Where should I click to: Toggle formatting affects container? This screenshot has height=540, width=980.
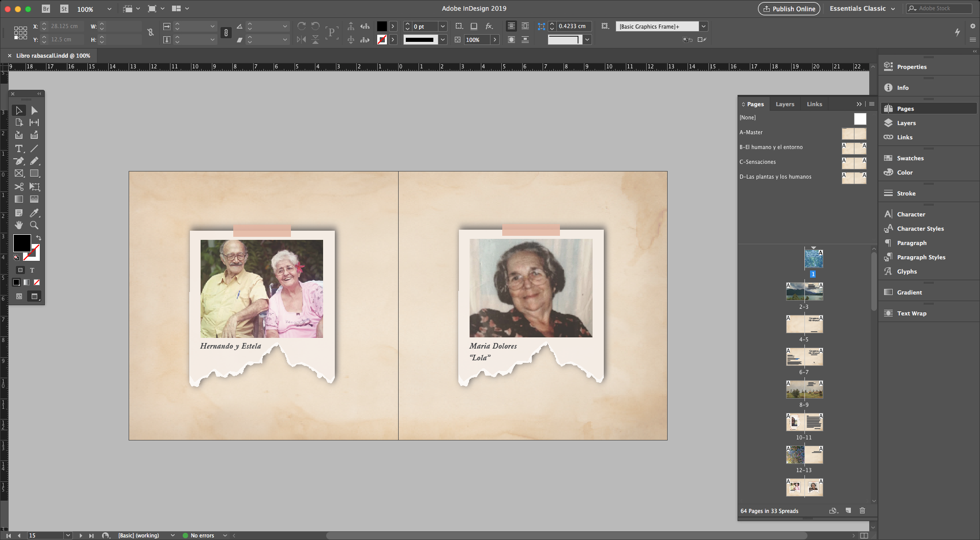point(20,270)
